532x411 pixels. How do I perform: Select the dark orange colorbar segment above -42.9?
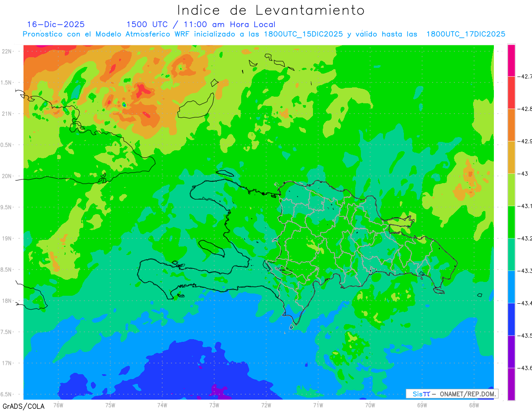click(511, 125)
